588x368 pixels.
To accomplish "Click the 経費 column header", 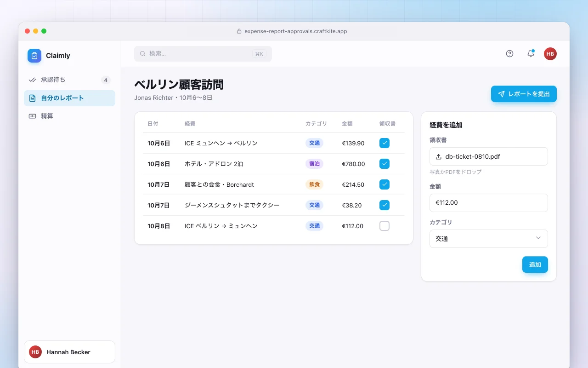I will tap(190, 124).
